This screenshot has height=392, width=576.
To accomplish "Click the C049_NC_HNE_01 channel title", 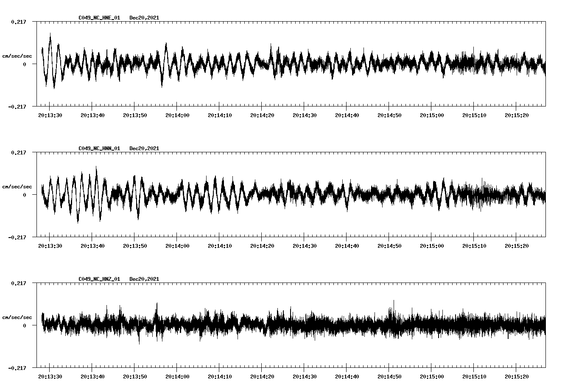I will click(99, 18).
